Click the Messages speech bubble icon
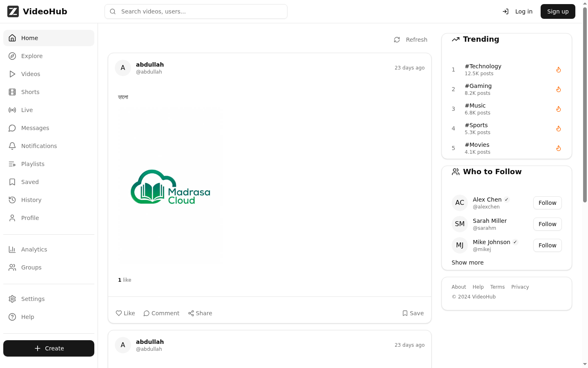588x368 pixels. point(12,128)
